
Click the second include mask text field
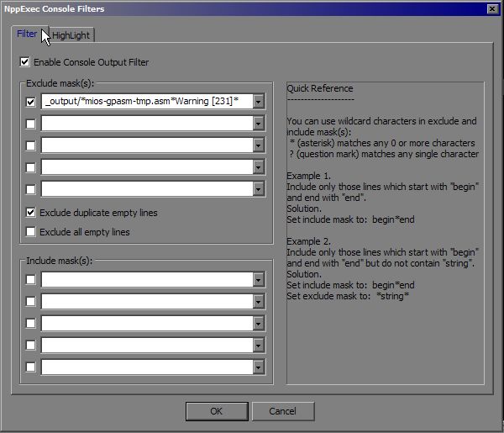[x=145, y=301]
